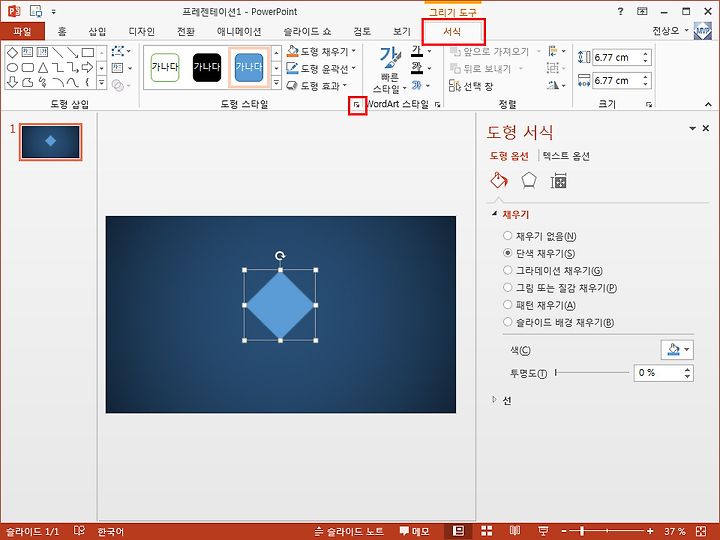Click the Merge Shapes icon
720x540 pixels.
point(120,85)
